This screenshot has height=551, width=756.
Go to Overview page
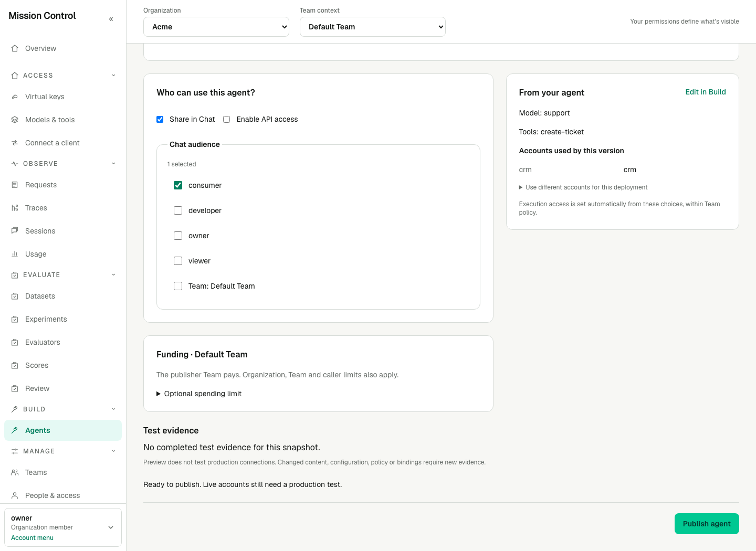(x=63, y=48)
